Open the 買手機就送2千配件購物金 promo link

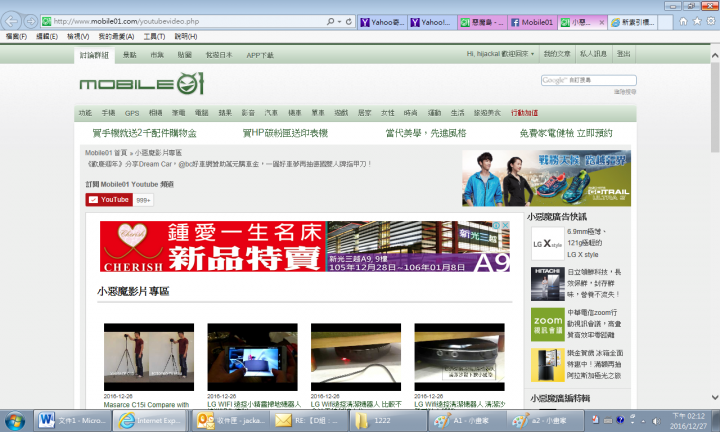[145, 133]
